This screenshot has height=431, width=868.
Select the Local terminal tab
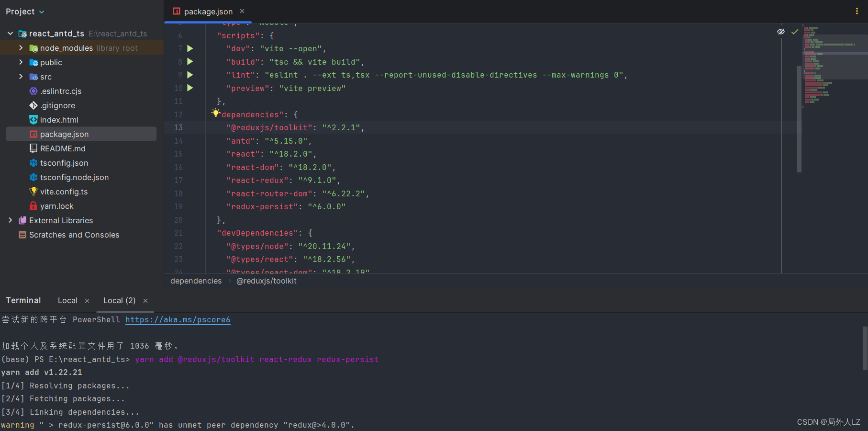point(67,300)
